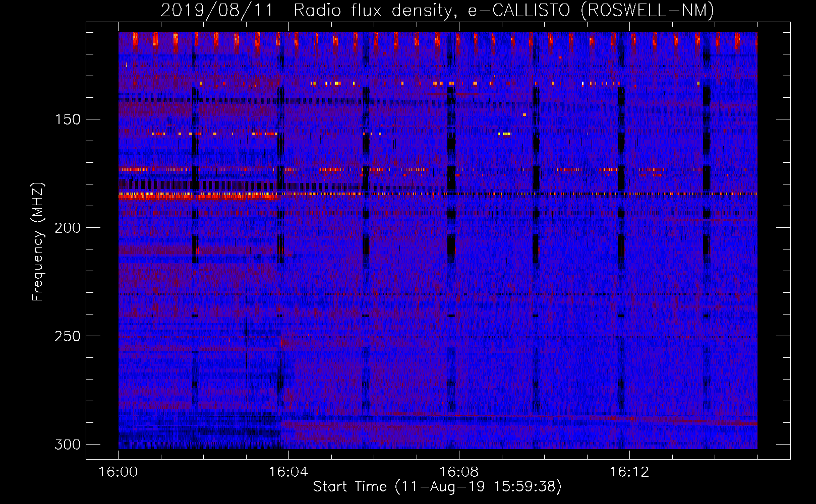The height and width of the screenshot is (504, 816).
Task: Select the '250' frequency tick label
Action: pyautogui.click(x=68, y=336)
